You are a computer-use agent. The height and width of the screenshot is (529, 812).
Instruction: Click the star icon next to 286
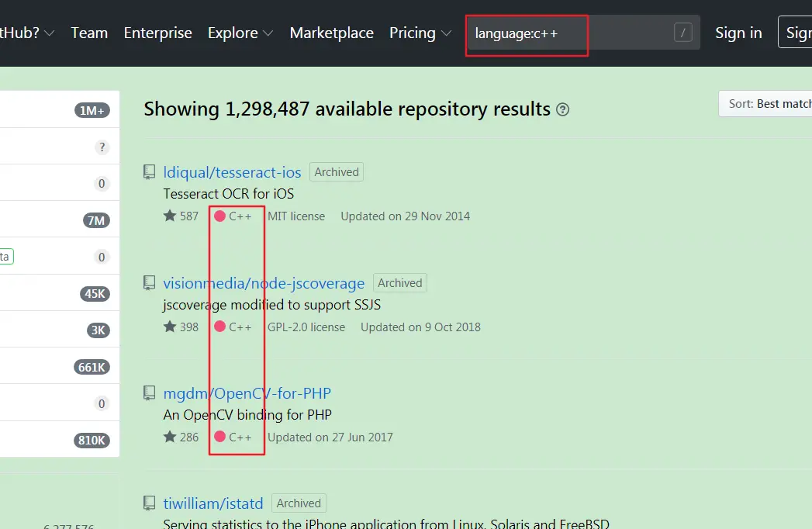[170, 437]
